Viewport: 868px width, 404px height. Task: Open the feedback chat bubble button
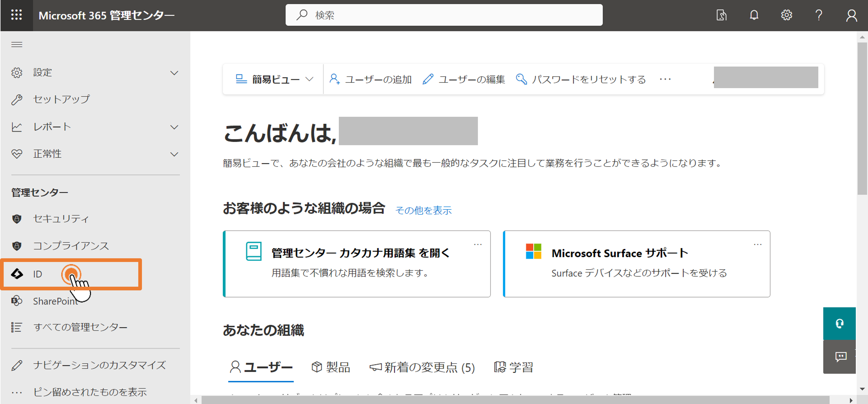[x=839, y=356]
